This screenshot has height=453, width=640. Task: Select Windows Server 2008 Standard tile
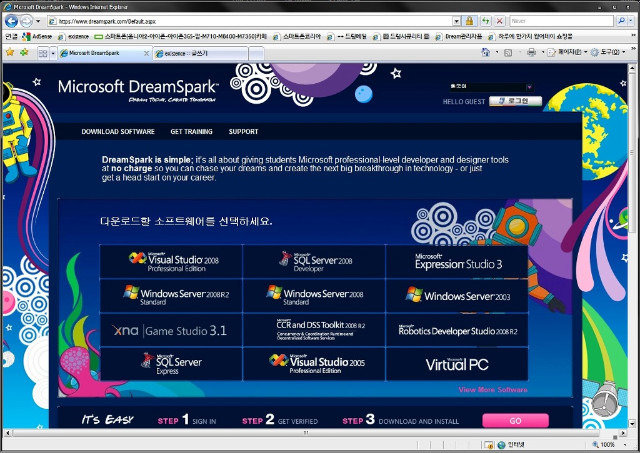pos(314,296)
